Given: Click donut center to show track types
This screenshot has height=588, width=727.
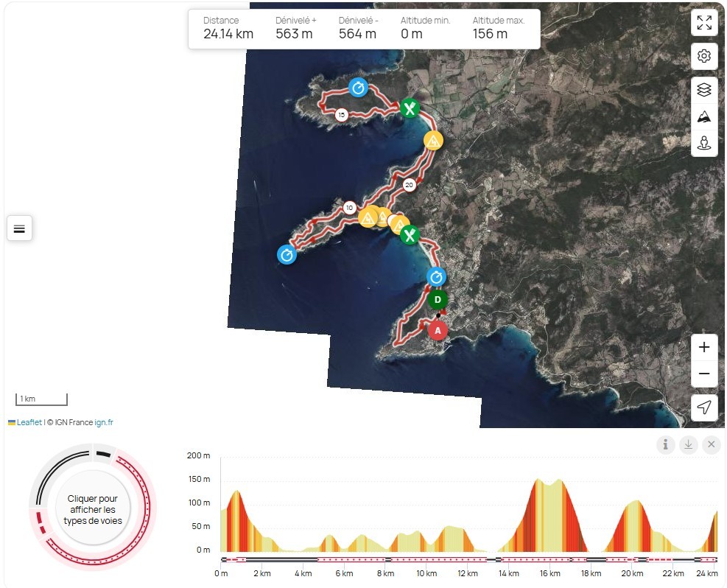Looking at the screenshot, I should [x=93, y=509].
